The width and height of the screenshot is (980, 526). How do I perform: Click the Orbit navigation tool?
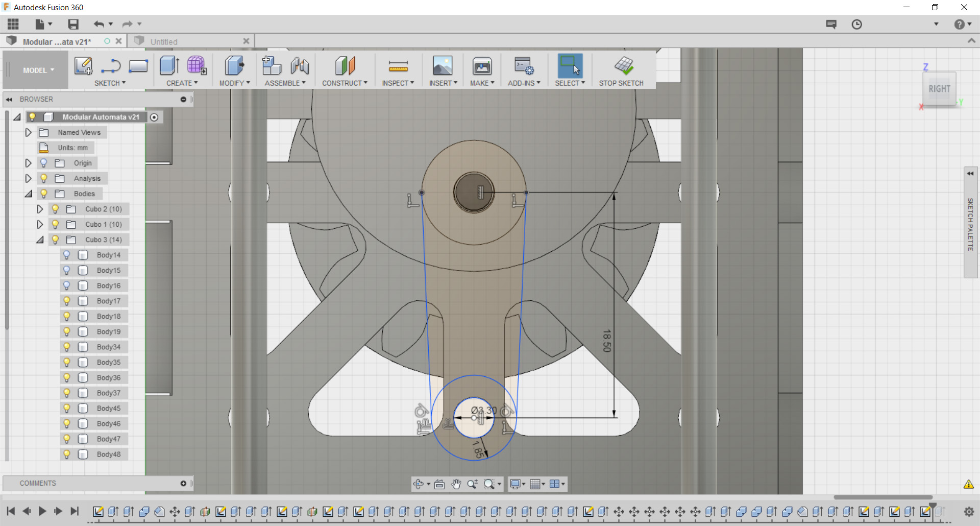(x=419, y=484)
